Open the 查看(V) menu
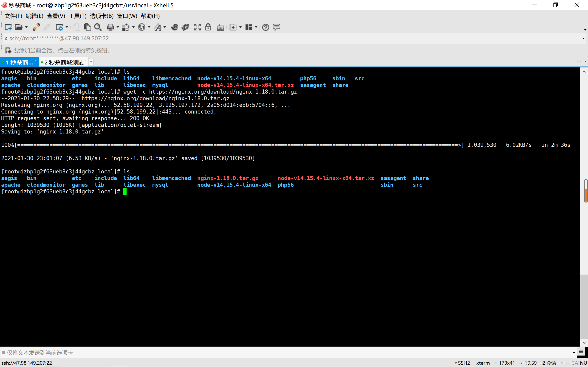Screen dimensions: 588x367 [x=56, y=16]
